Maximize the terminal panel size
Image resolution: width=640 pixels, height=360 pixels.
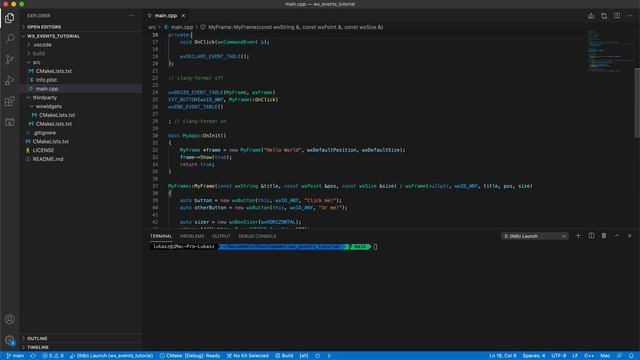617,236
